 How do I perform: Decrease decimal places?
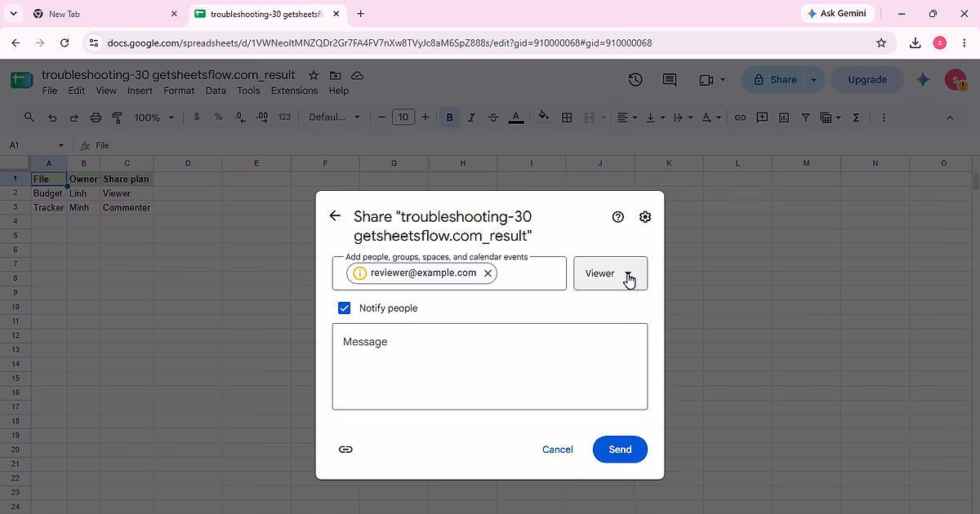(x=240, y=117)
